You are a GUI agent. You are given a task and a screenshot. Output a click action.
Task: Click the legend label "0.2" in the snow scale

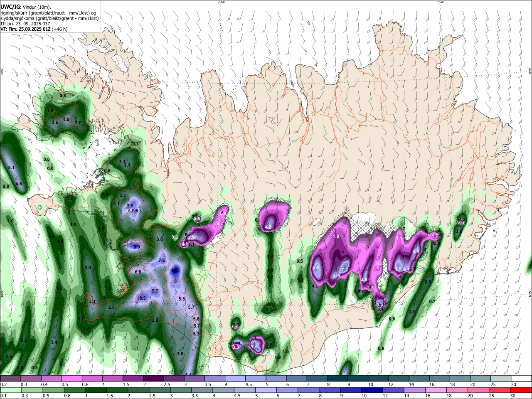click(x=3, y=384)
